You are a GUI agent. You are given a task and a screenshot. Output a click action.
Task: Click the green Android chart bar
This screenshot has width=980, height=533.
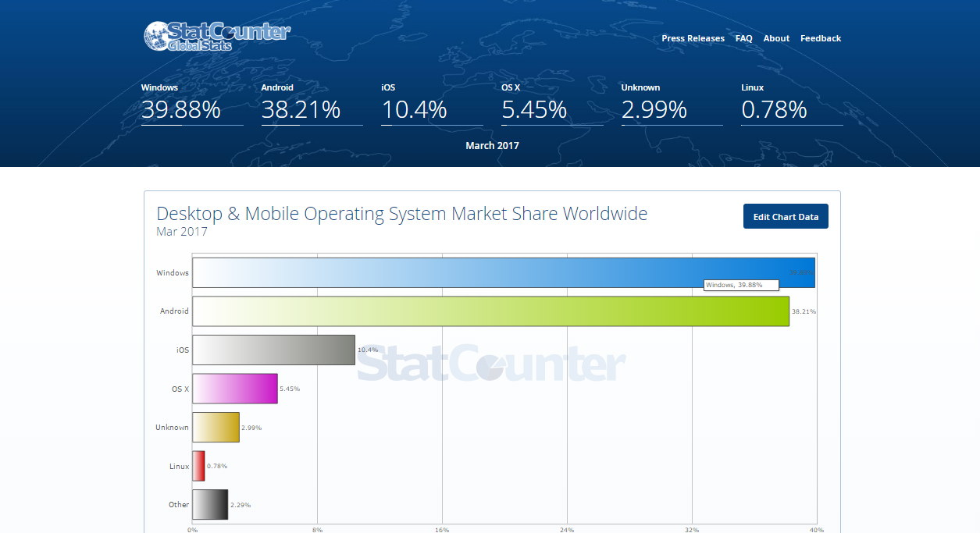[x=490, y=311]
